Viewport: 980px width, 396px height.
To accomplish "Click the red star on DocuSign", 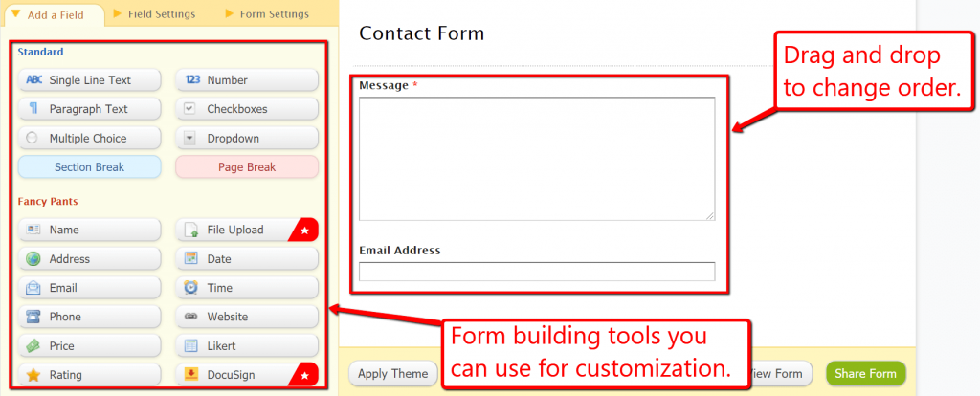I will [x=305, y=375].
